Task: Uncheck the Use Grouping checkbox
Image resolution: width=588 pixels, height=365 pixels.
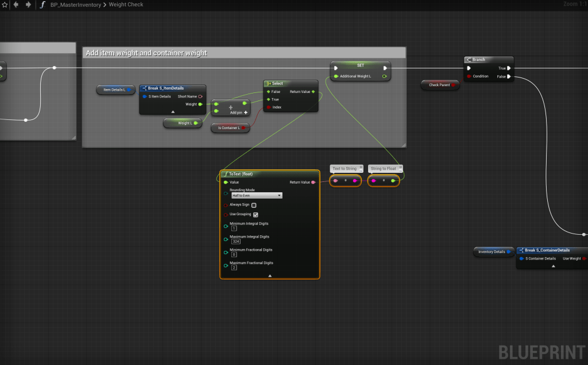Action: point(256,215)
